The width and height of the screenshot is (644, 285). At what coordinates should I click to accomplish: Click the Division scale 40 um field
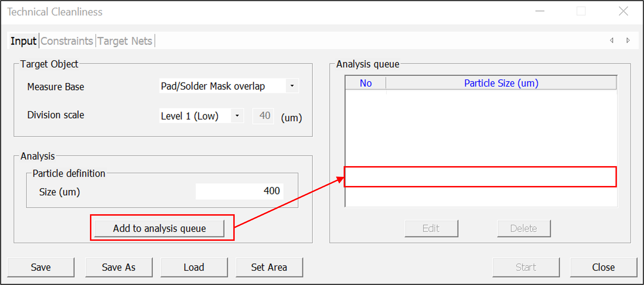click(263, 116)
